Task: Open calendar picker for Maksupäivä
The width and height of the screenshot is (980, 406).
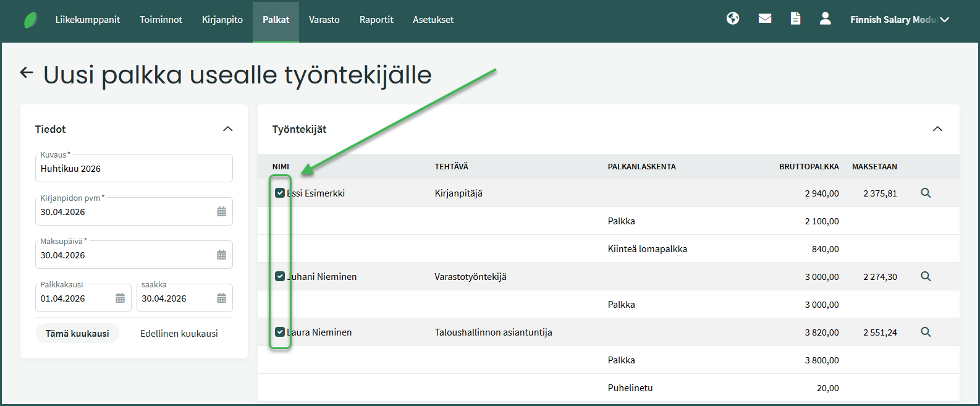Action: click(x=221, y=255)
